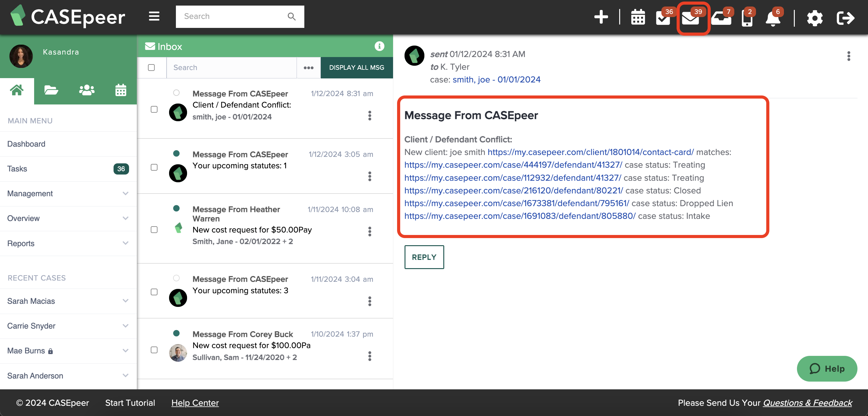The image size is (868, 416).
Task: Click the CASEpeer logo
Action: pyautogui.click(x=68, y=16)
